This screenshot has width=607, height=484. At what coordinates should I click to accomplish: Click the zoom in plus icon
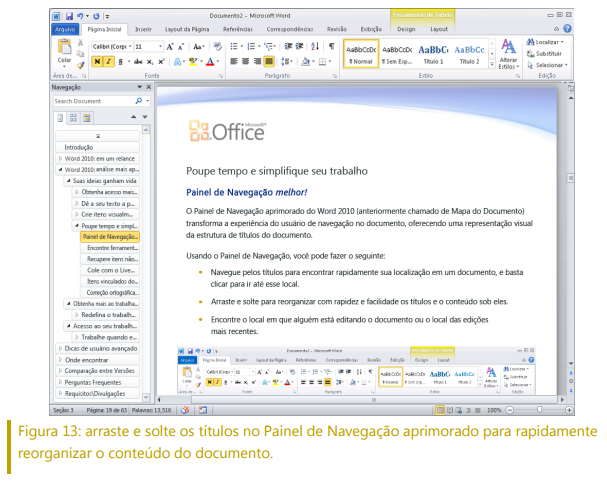point(568,410)
